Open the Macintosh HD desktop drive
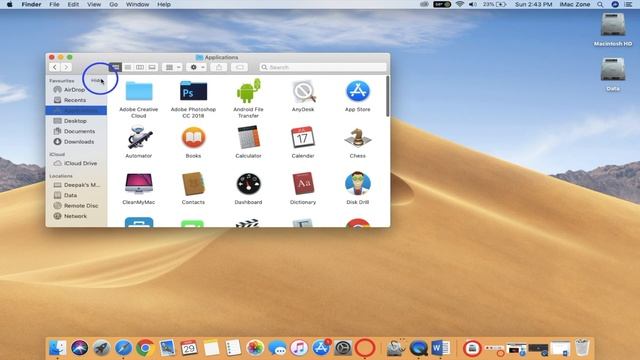This screenshot has width=640, height=360. pos(613,30)
